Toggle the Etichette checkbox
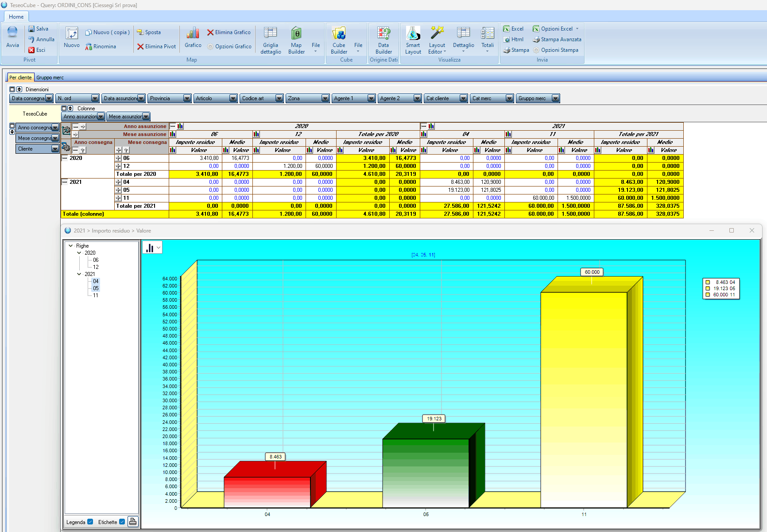This screenshot has width=767, height=532. [x=122, y=522]
